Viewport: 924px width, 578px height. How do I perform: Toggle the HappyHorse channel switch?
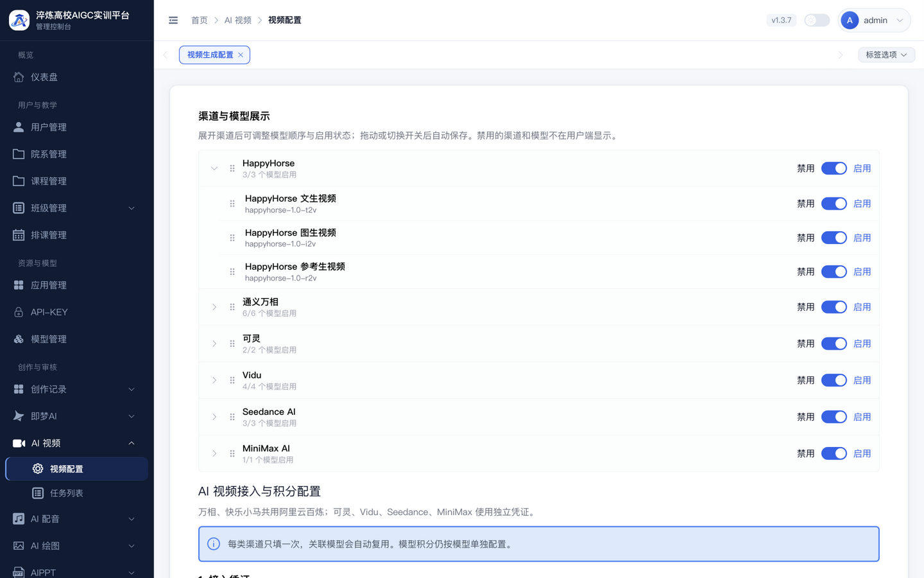click(834, 168)
